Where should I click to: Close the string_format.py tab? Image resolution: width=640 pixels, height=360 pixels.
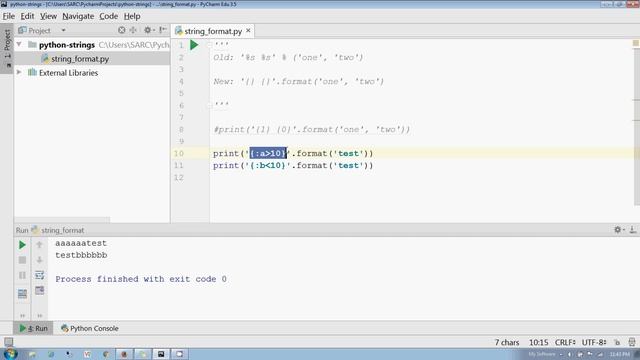tap(248, 31)
